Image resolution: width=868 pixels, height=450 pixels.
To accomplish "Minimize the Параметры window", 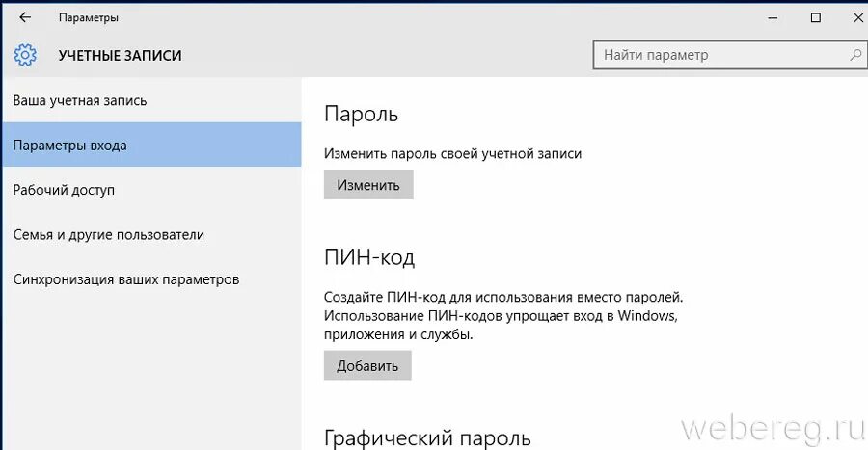I will [x=773, y=17].
